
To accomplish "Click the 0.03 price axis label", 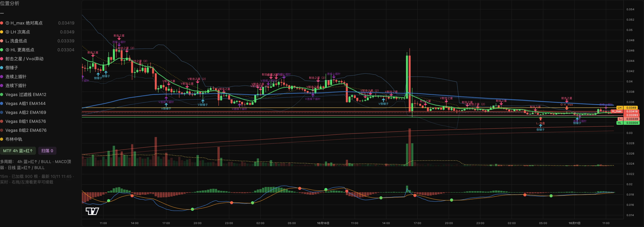I will [x=629, y=133].
